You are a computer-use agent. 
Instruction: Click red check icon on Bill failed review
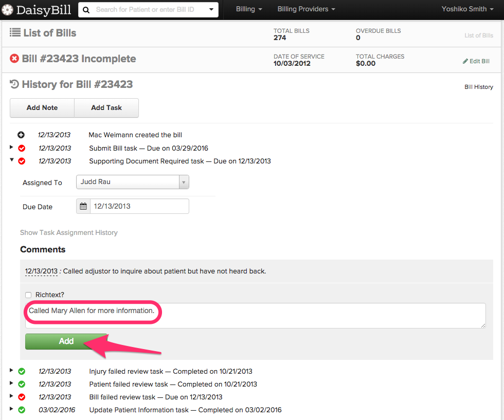pos(22,397)
